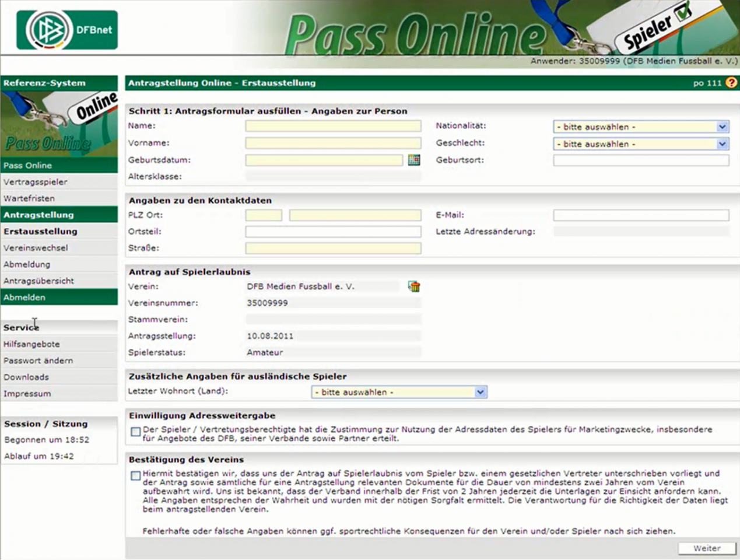740x560 pixels.
Task: Focus the Name input field
Action: [333, 126]
